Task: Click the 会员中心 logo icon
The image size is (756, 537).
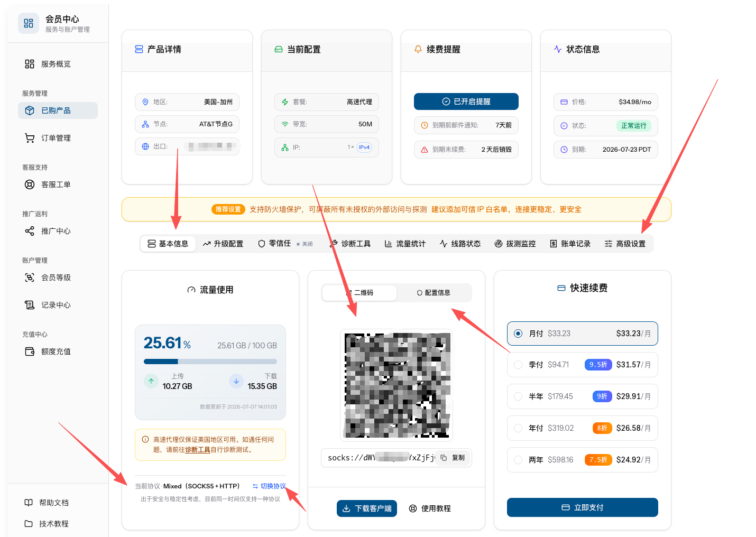Action: click(29, 23)
